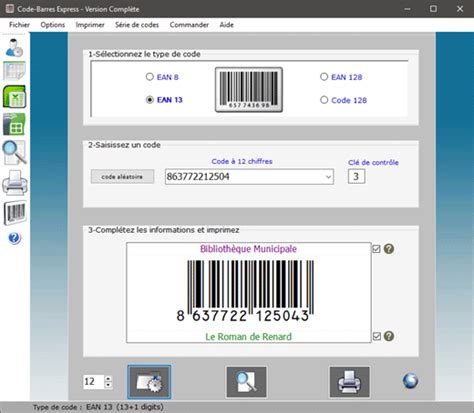Select the EAN 13 radio button
474x413 pixels.
click(x=150, y=100)
